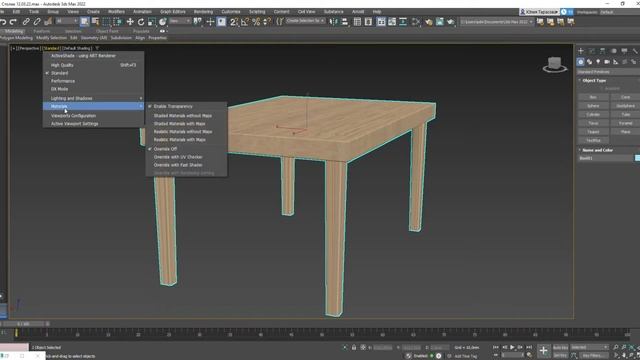The height and width of the screenshot is (360, 640).
Task: Open the Rendered Frame Window icon
Action: pos(440,22)
